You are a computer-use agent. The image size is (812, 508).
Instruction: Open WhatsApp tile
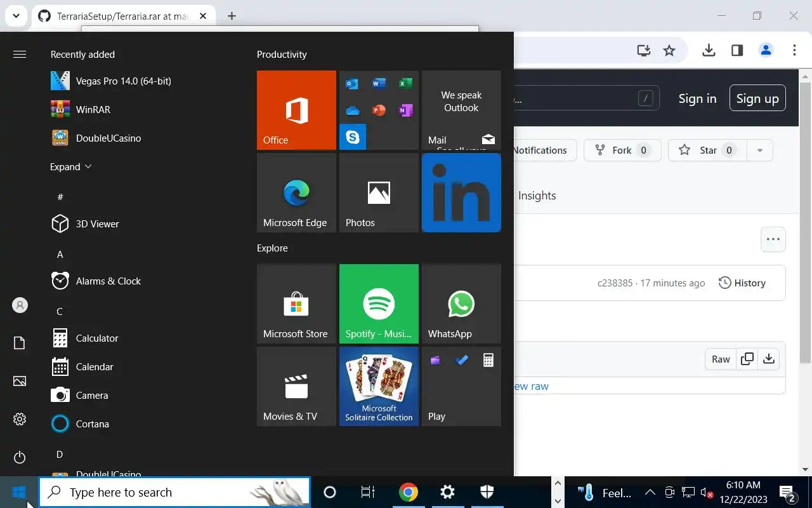[461, 304]
